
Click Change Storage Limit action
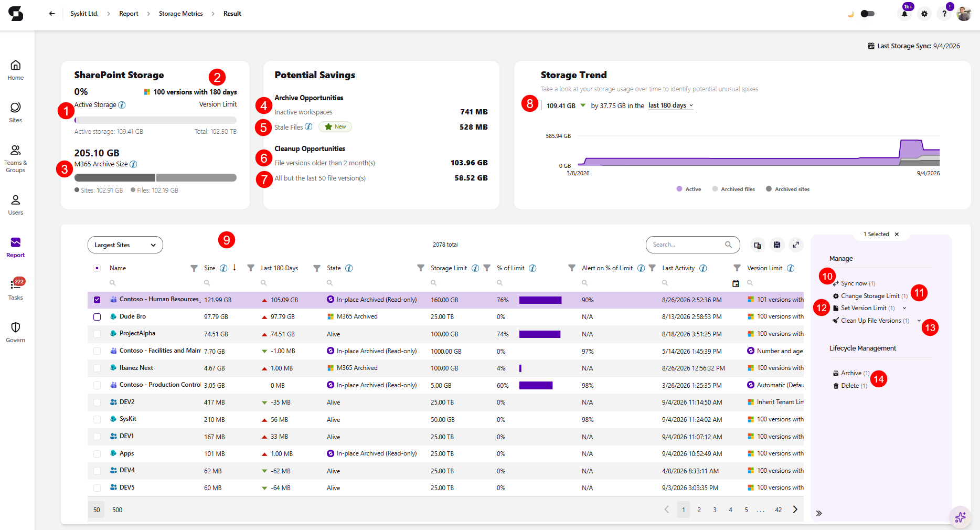tap(870, 296)
